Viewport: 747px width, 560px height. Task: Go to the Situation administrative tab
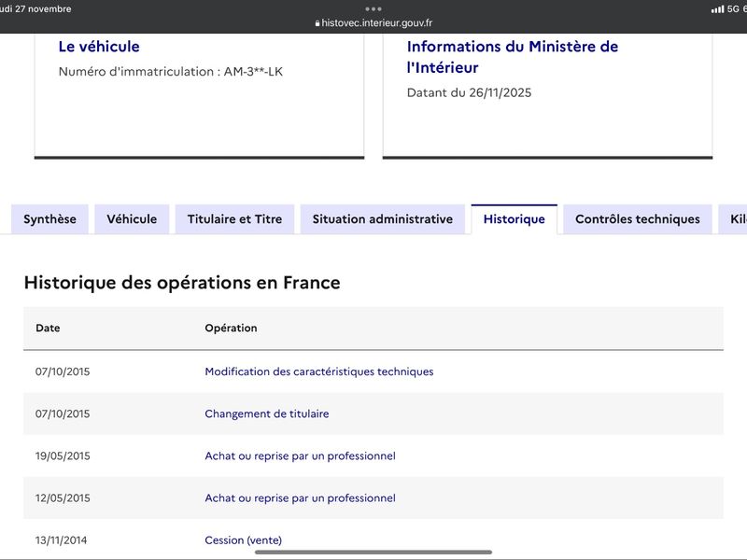[x=382, y=219]
